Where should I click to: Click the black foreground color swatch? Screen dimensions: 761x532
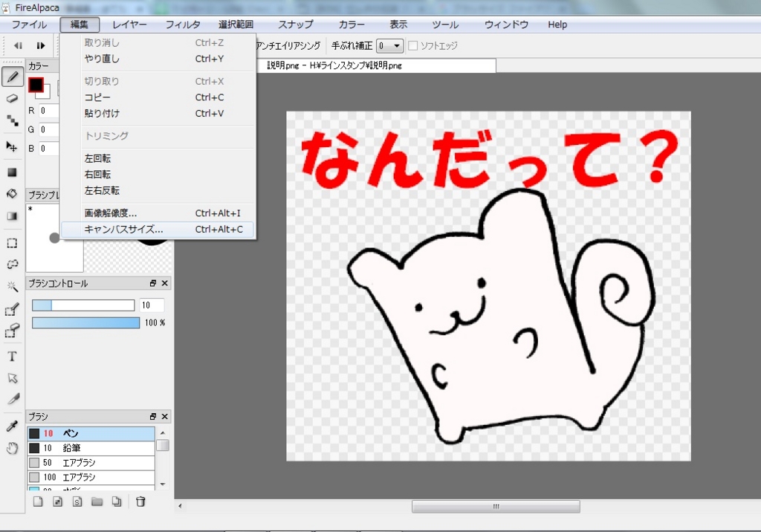click(36, 84)
